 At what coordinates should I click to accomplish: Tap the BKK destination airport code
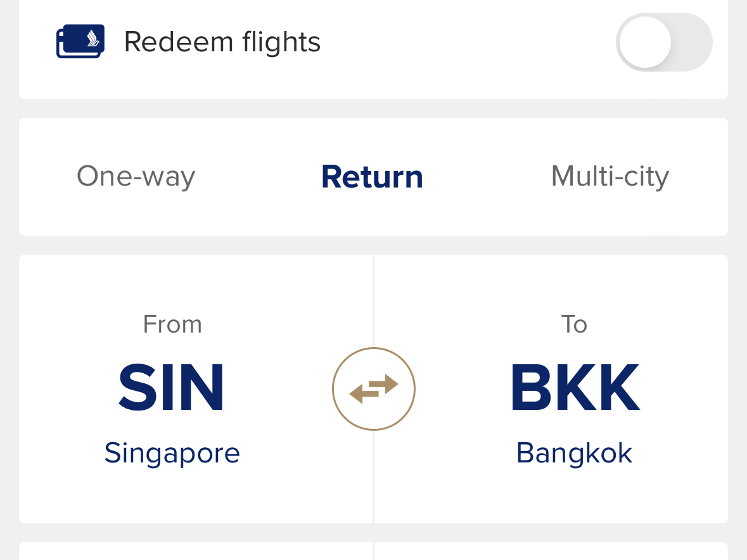[575, 388]
